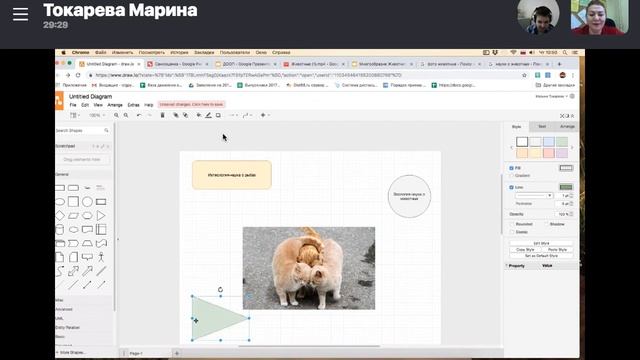This screenshot has width=640, height=360.
Task: Select the trapezoid shape in General palette
Action: point(87,243)
